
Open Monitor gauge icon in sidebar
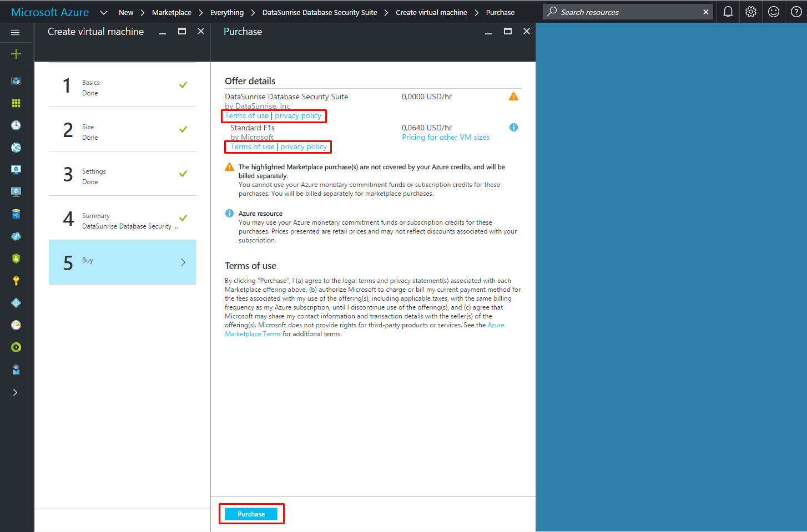coord(16,325)
